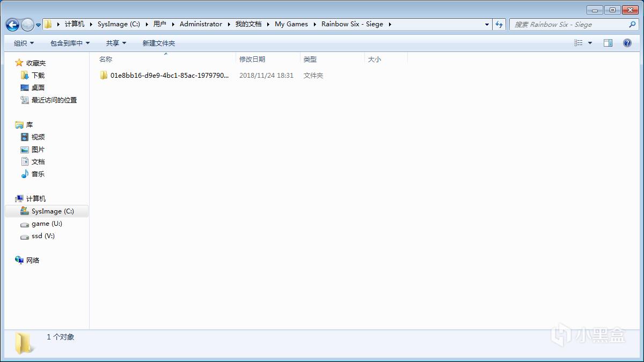Select the 下载 folder in favorites
Image resolution: width=644 pixels, height=362 pixels.
(x=38, y=76)
